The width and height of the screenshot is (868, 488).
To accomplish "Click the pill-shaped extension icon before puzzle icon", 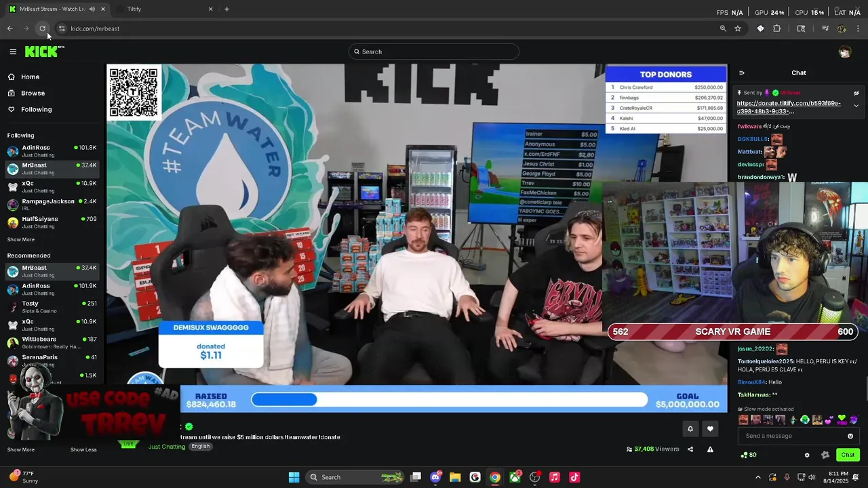I will (760, 28).
